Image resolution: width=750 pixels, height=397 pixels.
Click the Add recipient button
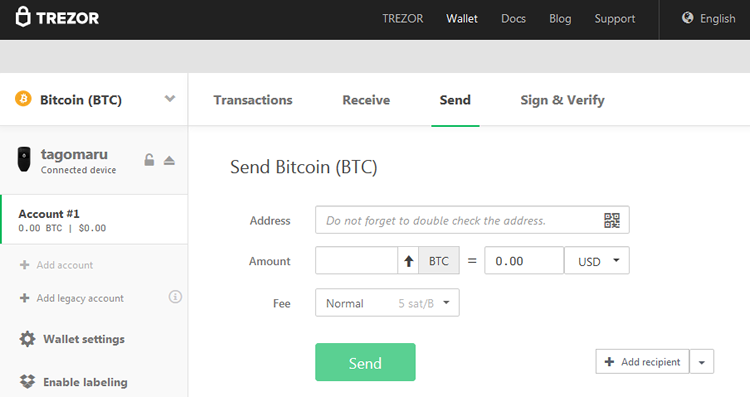642,362
